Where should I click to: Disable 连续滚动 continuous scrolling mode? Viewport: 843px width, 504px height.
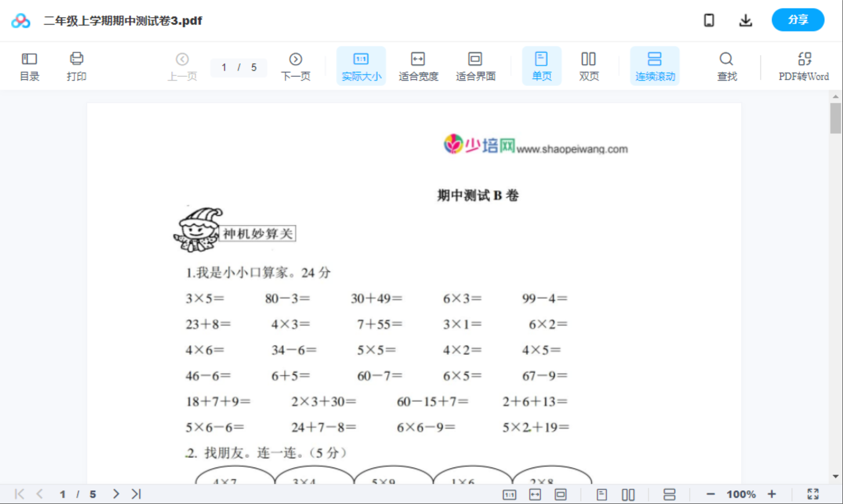654,65
